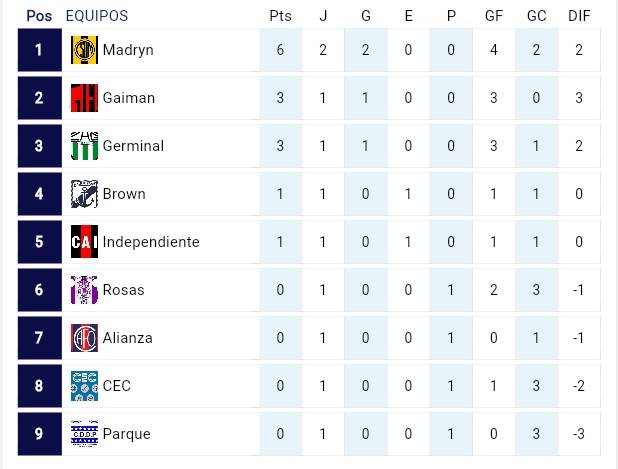
Task: Click the Brown team crest icon
Action: (x=84, y=194)
